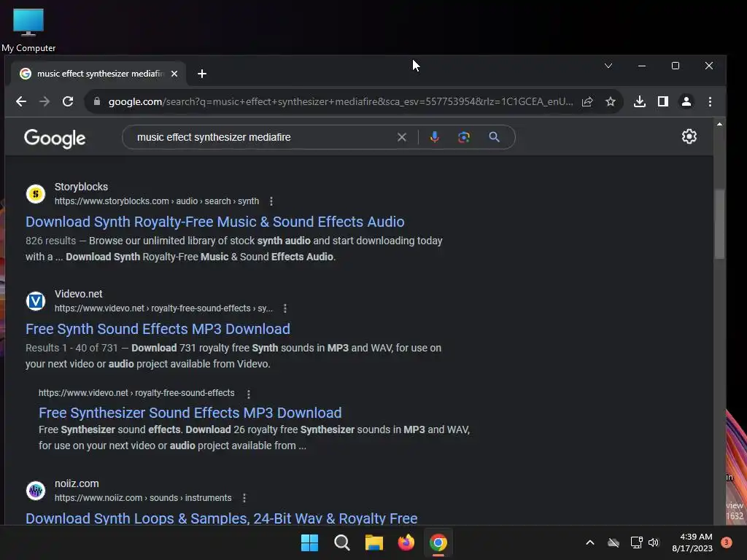Click the storyblocks.com breadcrumb URL text
Screen dimensions: 747x560
[157, 201]
